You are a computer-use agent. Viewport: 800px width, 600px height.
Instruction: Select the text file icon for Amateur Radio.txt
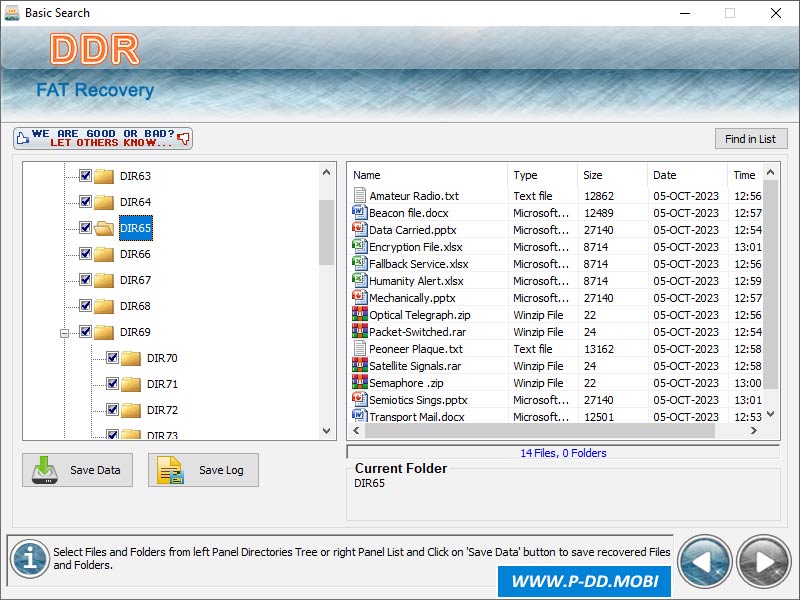358,195
